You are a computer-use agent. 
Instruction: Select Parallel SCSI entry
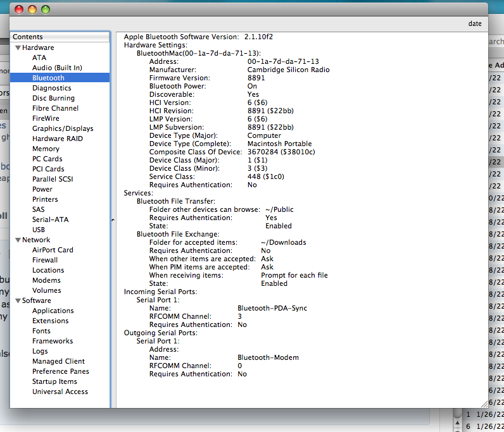tap(53, 179)
